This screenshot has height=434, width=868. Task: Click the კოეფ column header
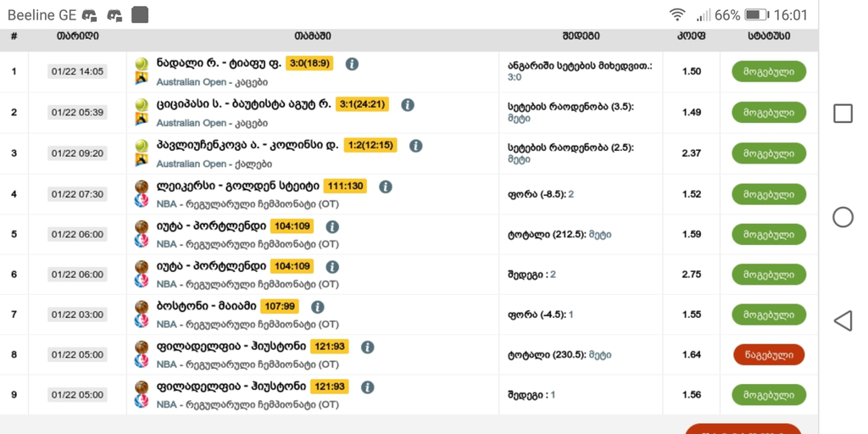coord(691,36)
